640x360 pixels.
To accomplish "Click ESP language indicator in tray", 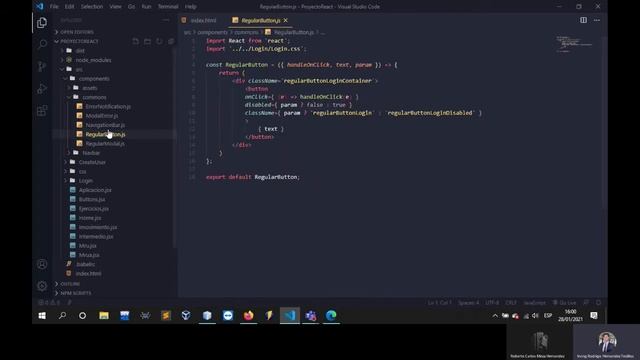I will pos(548,316).
